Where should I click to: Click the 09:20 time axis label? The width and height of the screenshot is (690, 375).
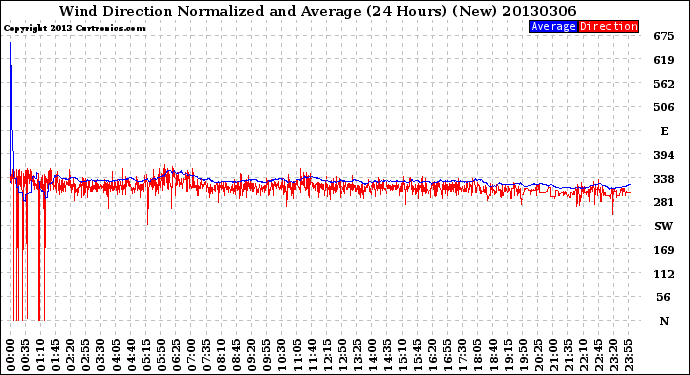252,355
